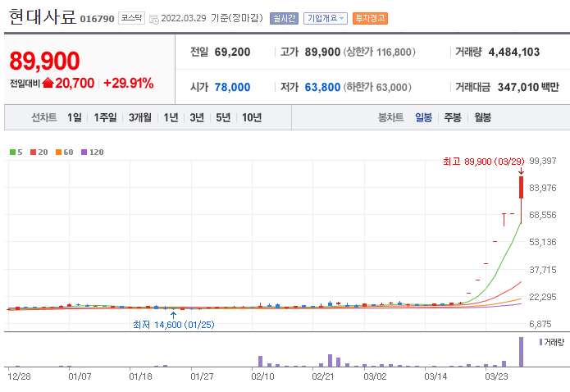Click the 03/23 date axis label
This screenshot has height=392, width=570.
(x=496, y=376)
